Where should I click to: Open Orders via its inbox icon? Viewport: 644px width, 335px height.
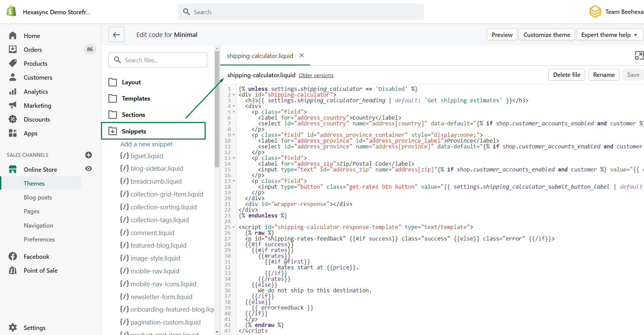coord(13,49)
